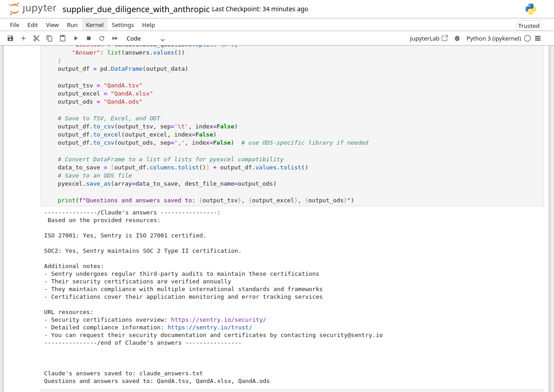Open the debugger bug icon
The height and width of the screenshot is (392, 554).
tap(457, 39)
